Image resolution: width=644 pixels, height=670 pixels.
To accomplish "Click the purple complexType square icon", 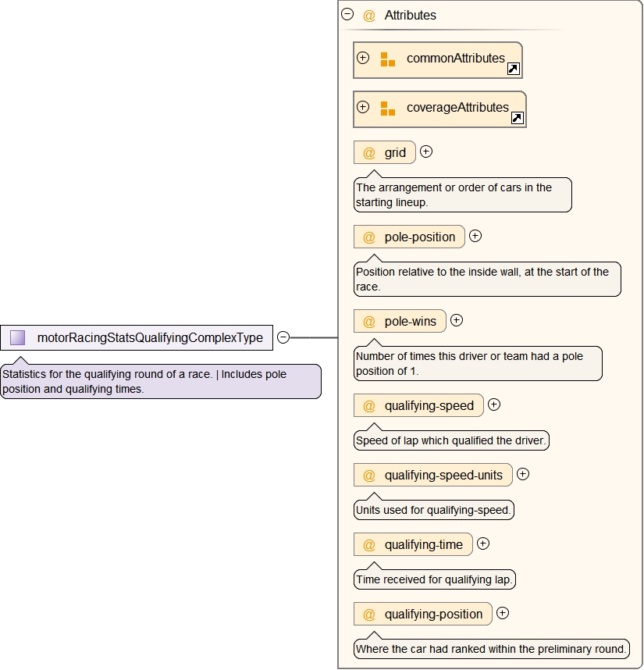I will [x=18, y=337].
